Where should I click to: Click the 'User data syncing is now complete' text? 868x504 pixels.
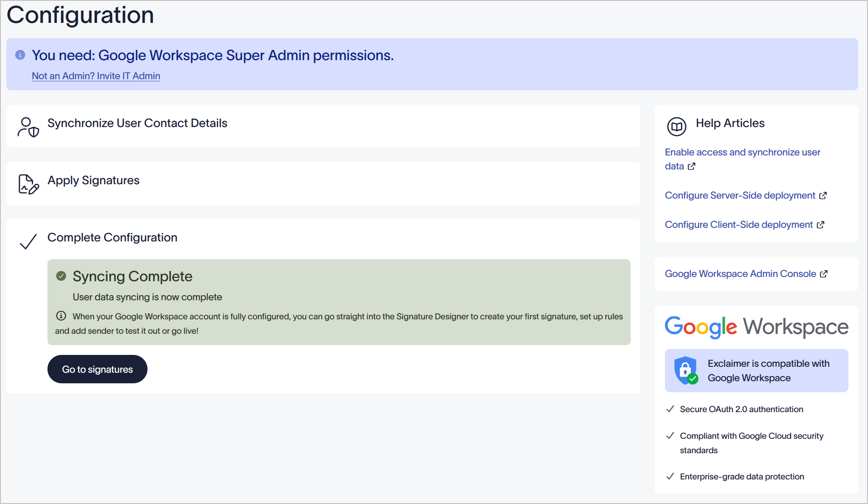tap(147, 297)
